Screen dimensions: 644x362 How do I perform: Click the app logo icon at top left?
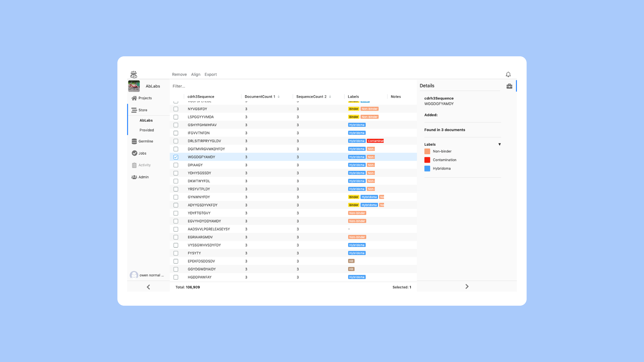pos(134,74)
